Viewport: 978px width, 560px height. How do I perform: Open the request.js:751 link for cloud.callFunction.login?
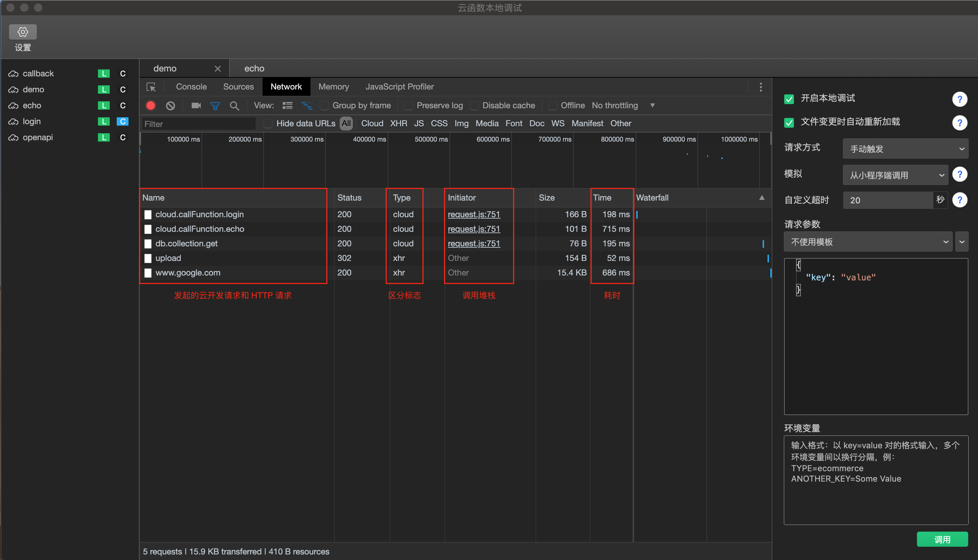point(473,214)
